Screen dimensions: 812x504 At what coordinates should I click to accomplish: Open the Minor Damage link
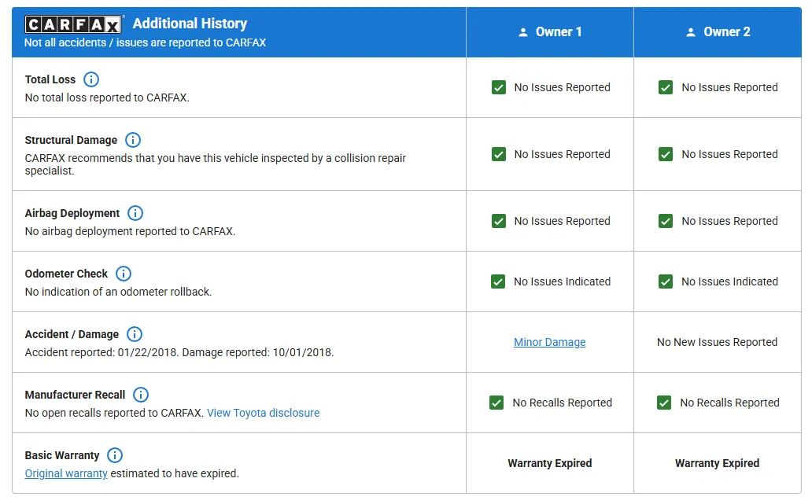pos(549,342)
